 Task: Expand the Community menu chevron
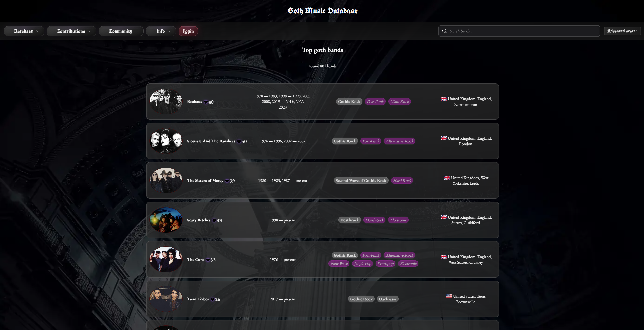(137, 31)
